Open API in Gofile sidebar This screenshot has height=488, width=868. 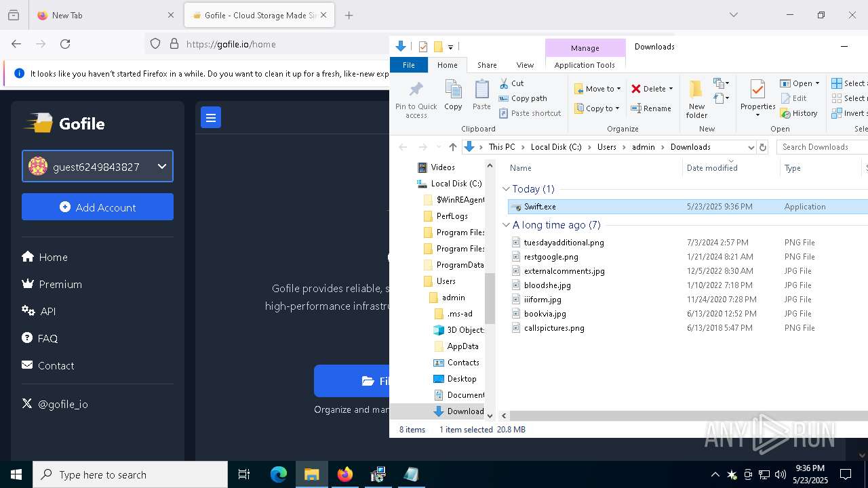point(39,311)
